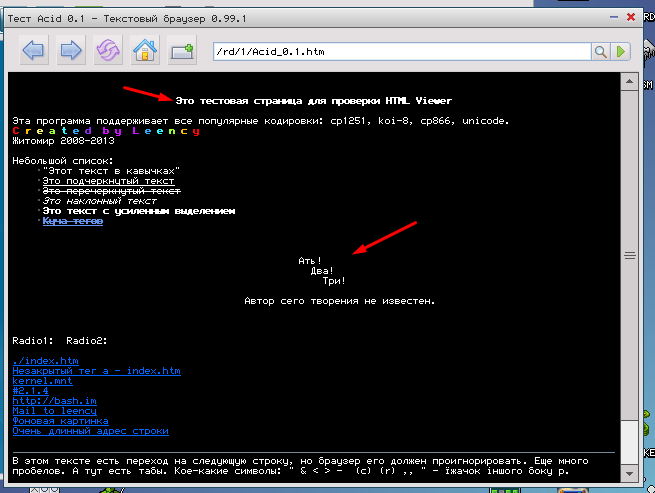Click the vertical scrollbar thumb
The width and height of the screenshot is (655, 493).
pos(629,255)
